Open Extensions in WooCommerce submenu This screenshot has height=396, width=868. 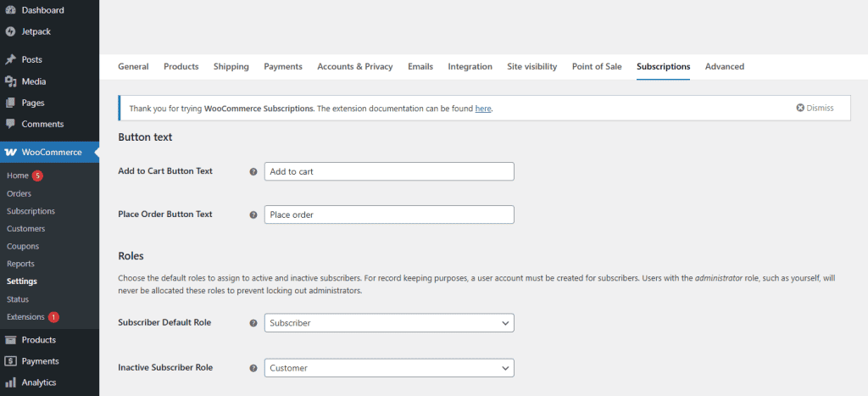[25, 317]
